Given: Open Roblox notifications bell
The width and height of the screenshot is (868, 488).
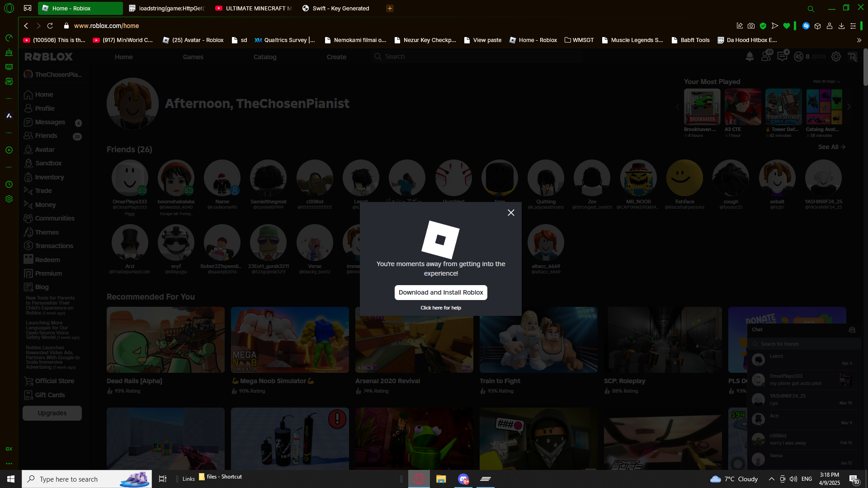Looking at the screenshot, I should click(x=750, y=56).
